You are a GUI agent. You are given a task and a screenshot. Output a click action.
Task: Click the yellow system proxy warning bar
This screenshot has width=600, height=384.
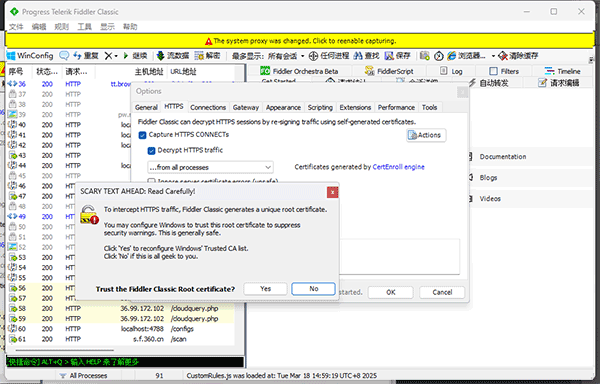click(x=300, y=41)
